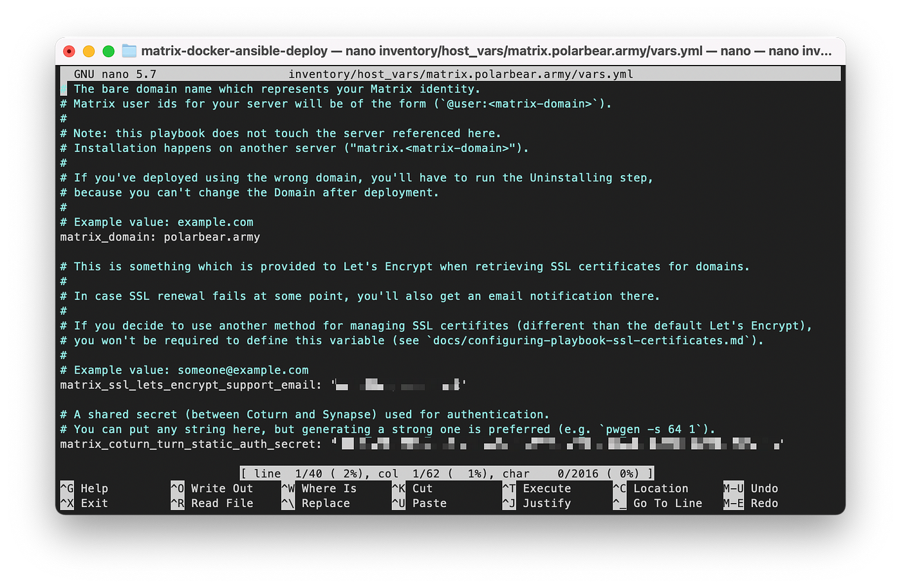Image resolution: width=901 pixels, height=588 pixels.
Task: Click the line/col status message
Action: 447,473
